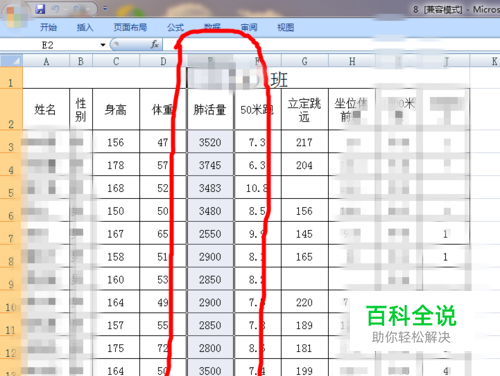500x376 pixels.
Task: Click the cell with 3745
Action: pos(210,165)
